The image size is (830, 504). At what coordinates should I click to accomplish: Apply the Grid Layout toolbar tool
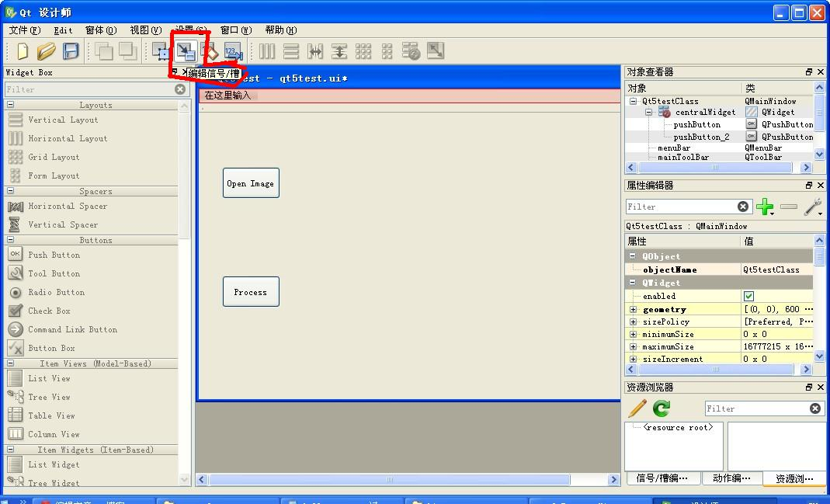click(x=363, y=51)
